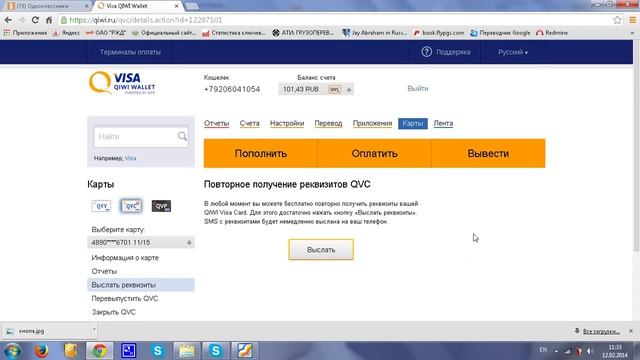Reload the page with refresh icon

click(35, 20)
